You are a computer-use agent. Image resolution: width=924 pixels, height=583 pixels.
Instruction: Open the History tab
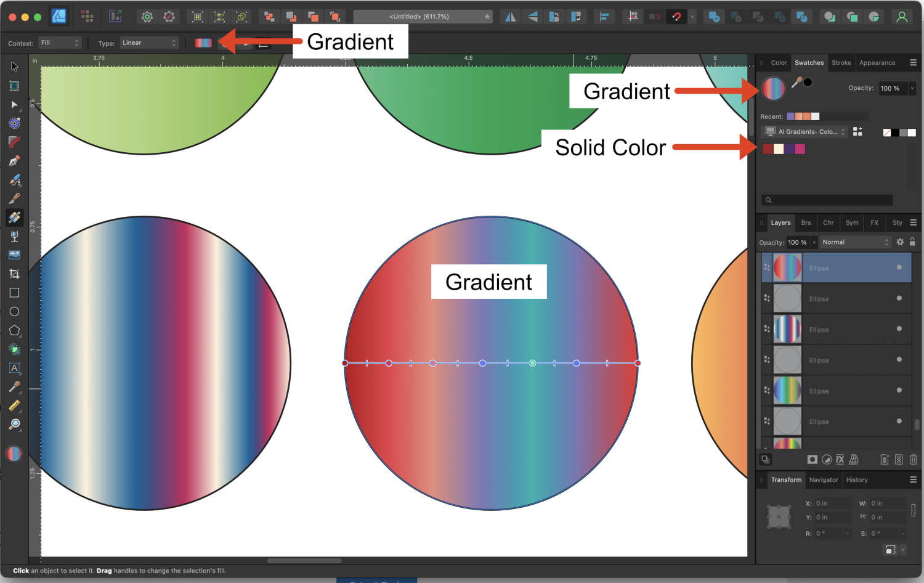click(x=857, y=479)
